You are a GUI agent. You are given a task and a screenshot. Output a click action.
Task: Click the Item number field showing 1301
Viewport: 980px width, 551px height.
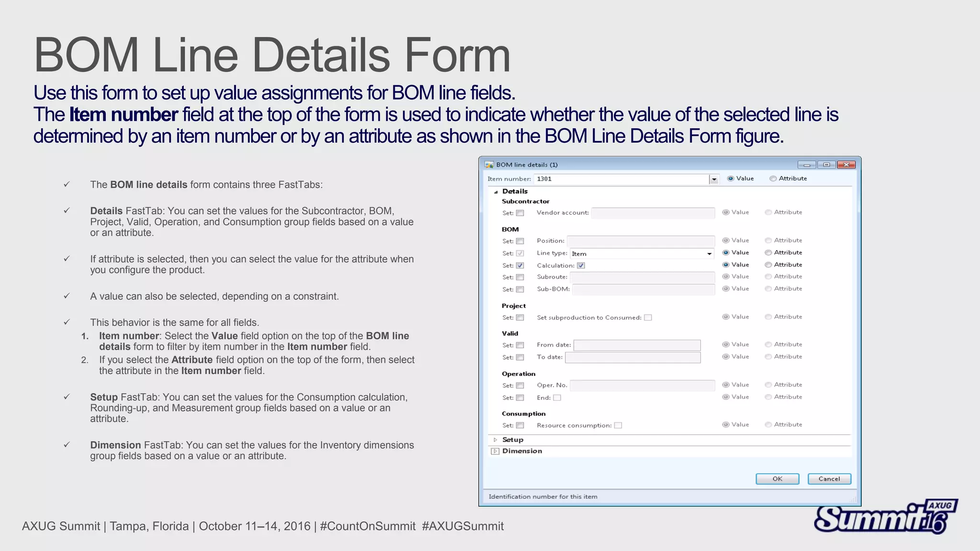621,179
